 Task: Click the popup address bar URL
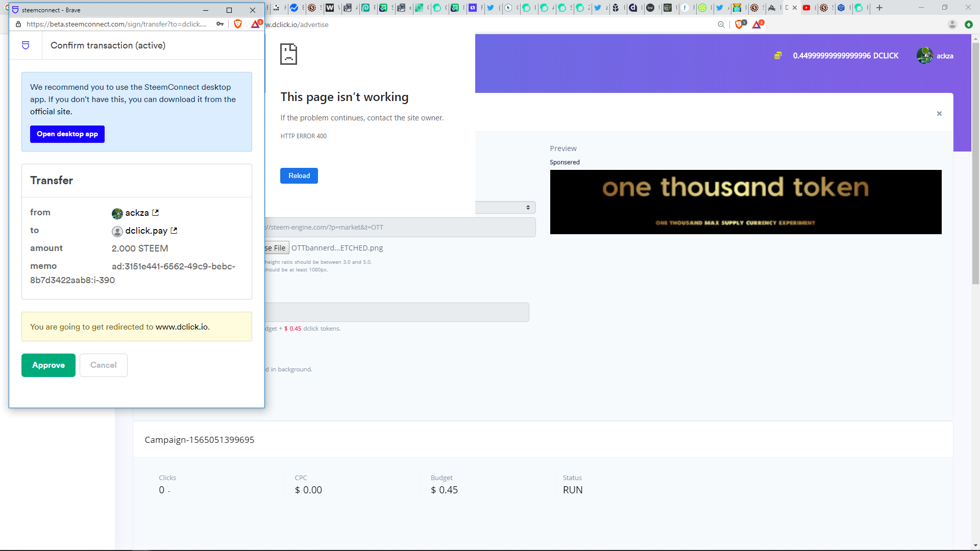pyautogui.click(x=117, y=24)
